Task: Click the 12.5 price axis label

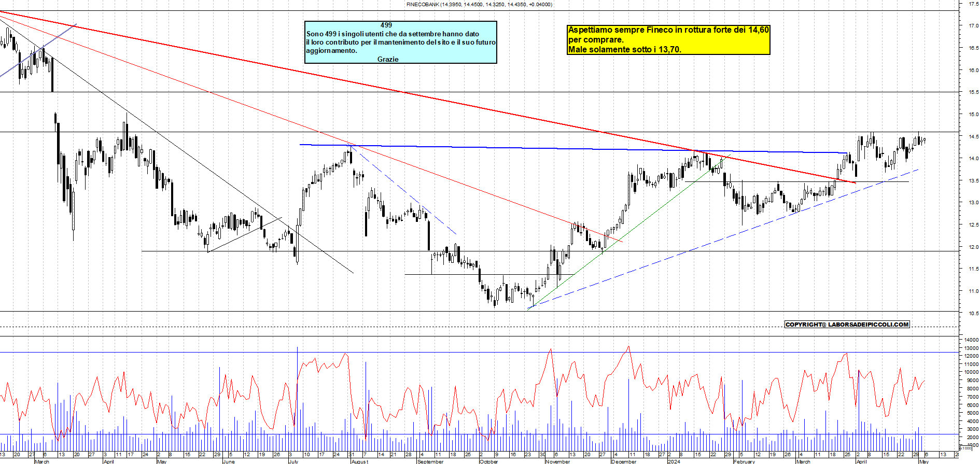Action: (x=973, y=224)
